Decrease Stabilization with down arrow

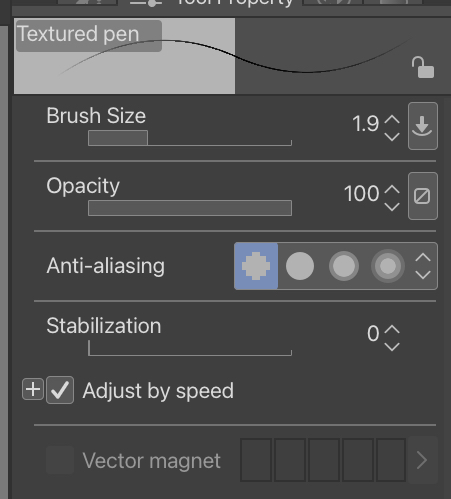pyautogui.click(x=392, y=346)
